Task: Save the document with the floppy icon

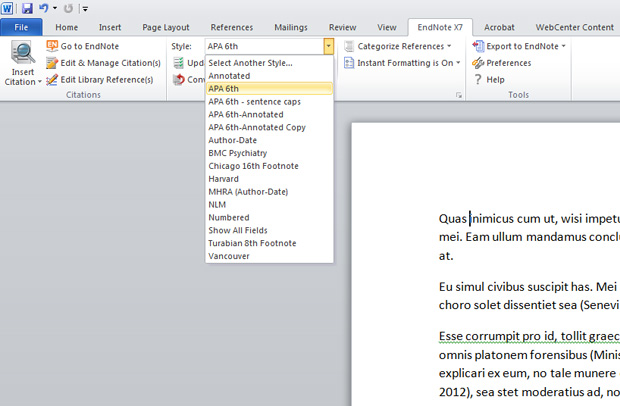Action: 27,8
